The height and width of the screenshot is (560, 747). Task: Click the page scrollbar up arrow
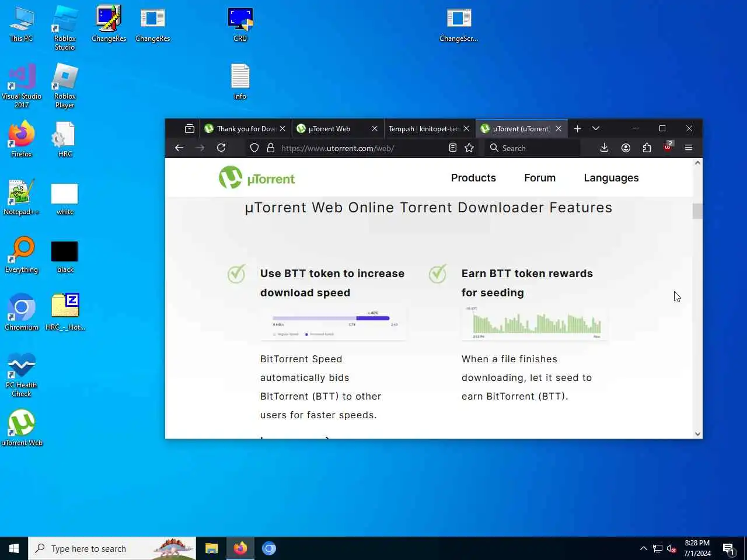pos(697,163)
